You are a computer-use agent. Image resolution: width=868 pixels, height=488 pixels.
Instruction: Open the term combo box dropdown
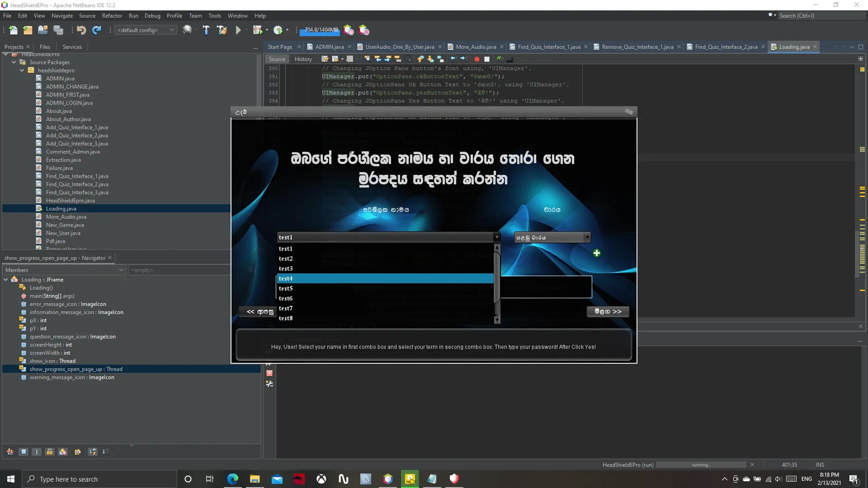587,237
